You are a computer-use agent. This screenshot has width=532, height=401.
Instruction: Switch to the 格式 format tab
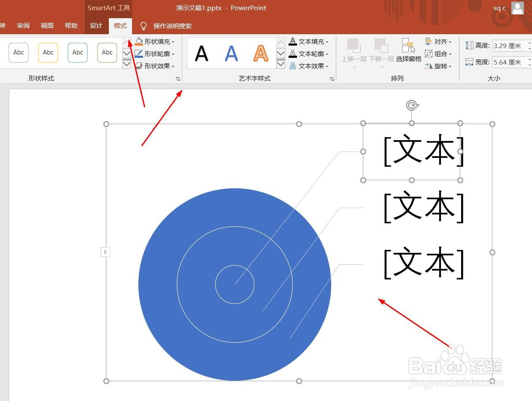(x=120, y=26)
